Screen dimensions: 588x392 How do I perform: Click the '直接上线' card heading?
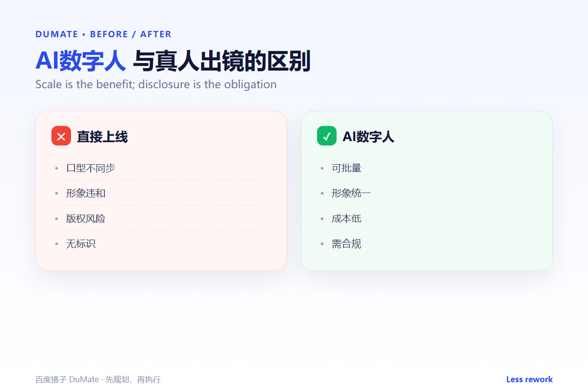pos(102,137)
